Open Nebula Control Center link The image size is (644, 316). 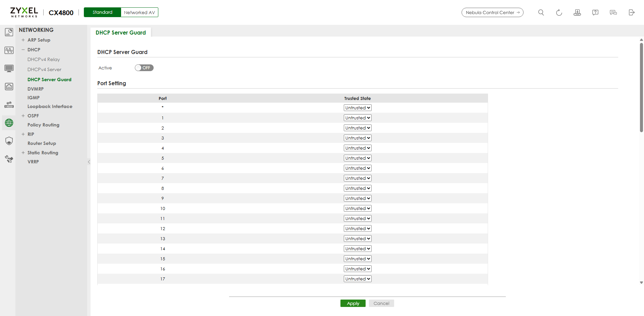point(492,12)
